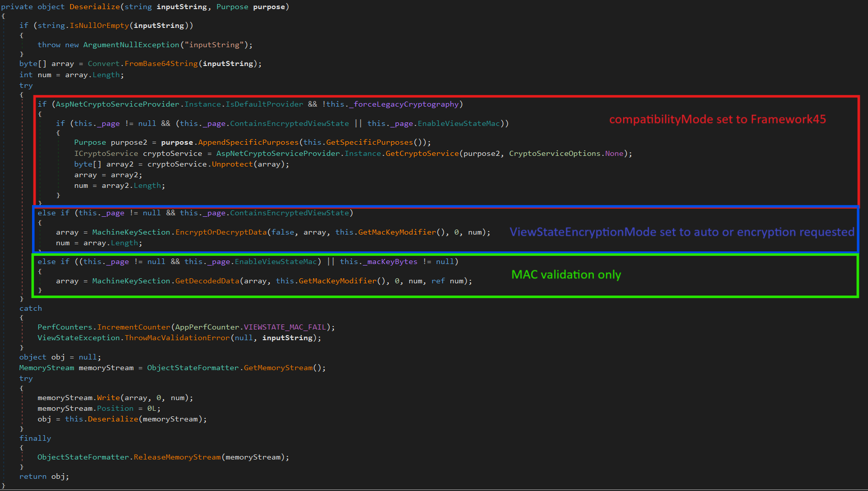Select CryptoServiceOptions.None argument
This screenshot has height=491, width=868.
tap(566, 153)
